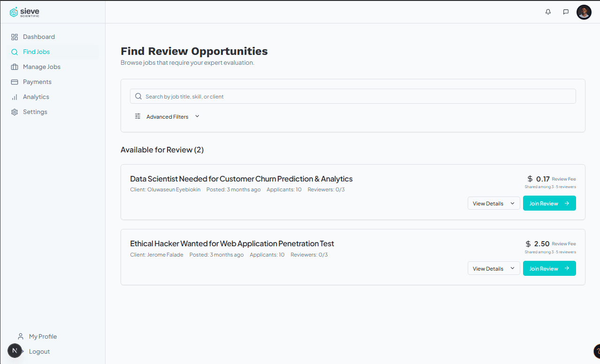
Task: Expand the Advanced Filters section
Action: [x=167, y=116]
